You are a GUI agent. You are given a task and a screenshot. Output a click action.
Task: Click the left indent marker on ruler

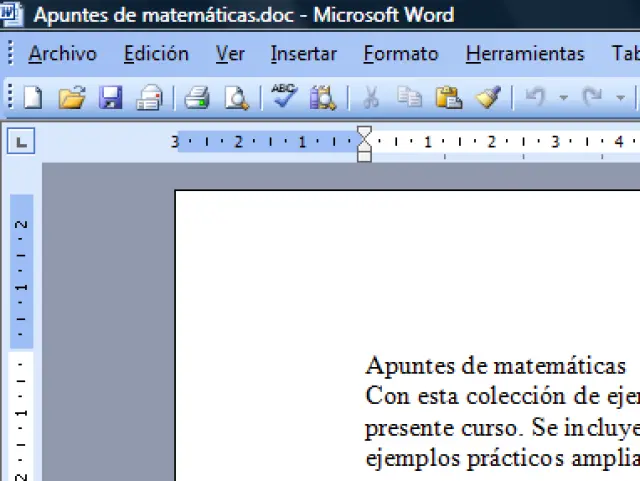tap(364, 154)
